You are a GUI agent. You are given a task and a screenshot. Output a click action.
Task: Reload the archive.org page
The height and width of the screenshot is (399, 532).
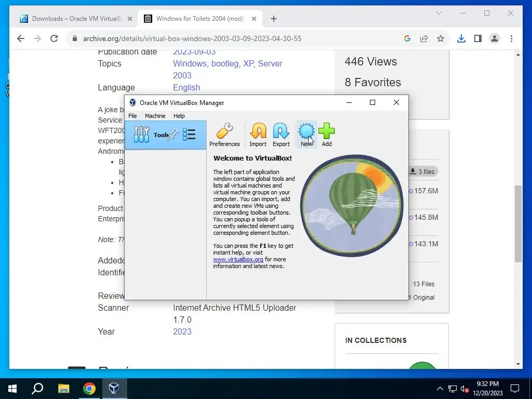(54, 38)
